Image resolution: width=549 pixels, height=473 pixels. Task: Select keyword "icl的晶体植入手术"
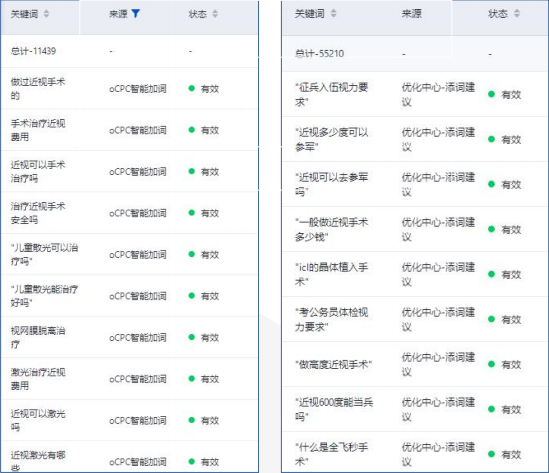[331, 274]
